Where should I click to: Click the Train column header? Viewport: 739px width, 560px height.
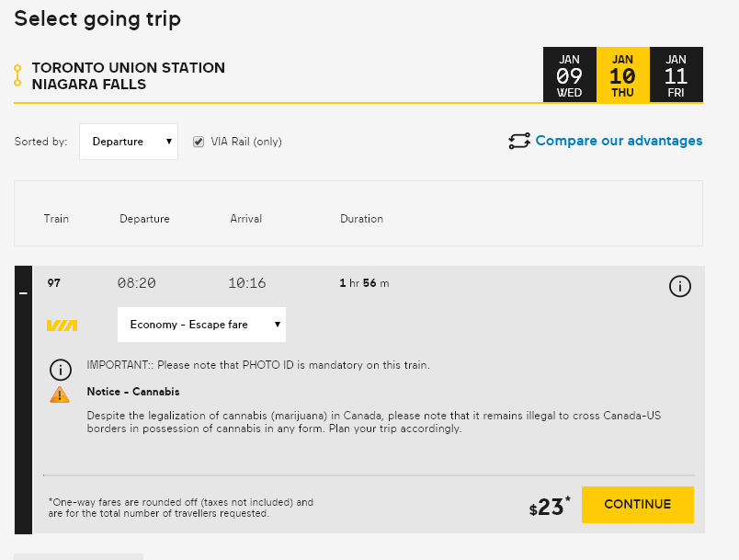(56, 219)
